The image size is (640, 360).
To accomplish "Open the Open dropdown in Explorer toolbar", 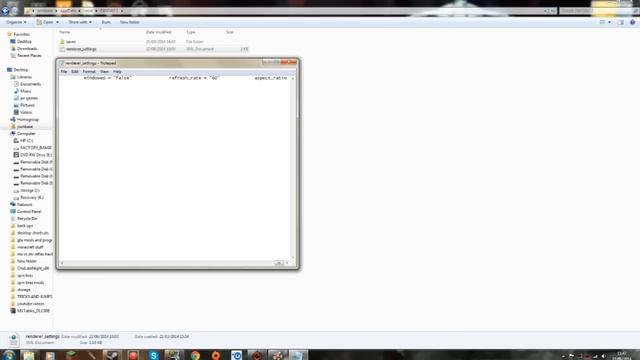I will click(47, 22).
